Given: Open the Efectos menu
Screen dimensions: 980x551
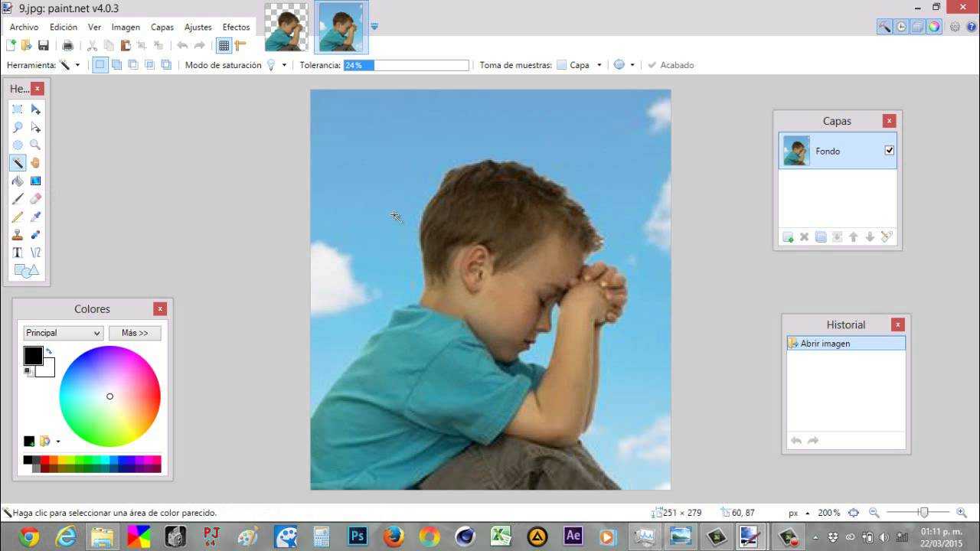Looking at the screenshot, I should click(236, 27).
